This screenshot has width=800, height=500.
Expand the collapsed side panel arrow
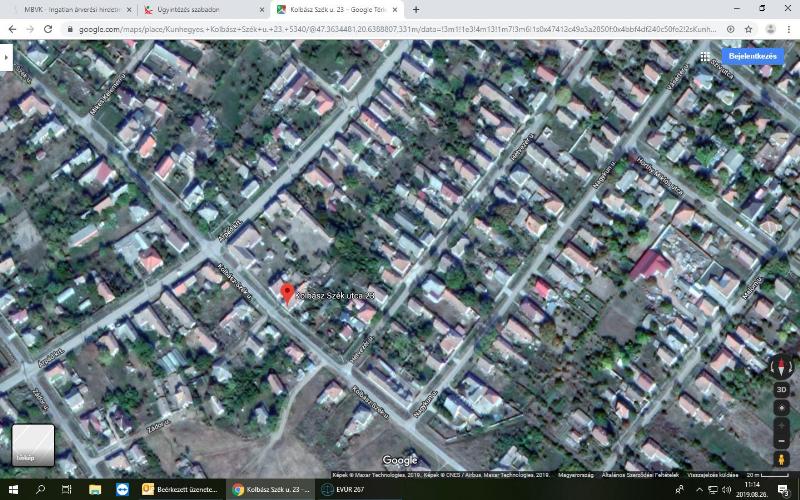pos(6,57)
